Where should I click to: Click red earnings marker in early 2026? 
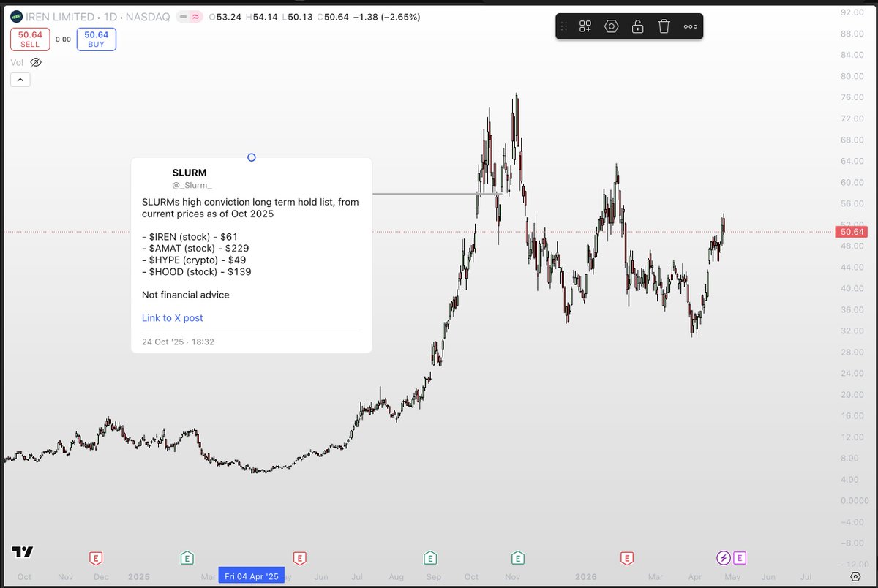click(x=626, y=558)
